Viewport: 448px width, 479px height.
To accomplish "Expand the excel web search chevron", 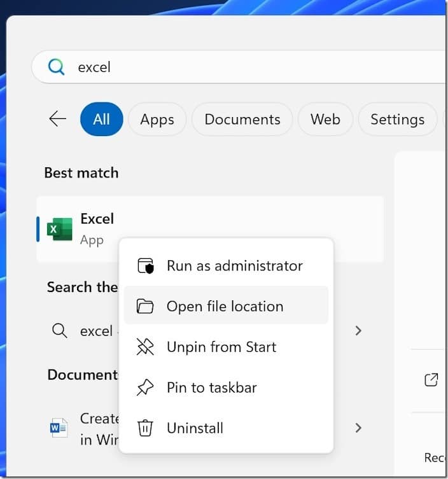I will point(358,331).
